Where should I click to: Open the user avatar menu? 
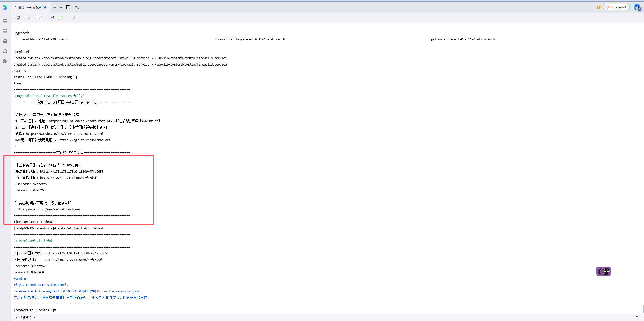coord(637,7)
